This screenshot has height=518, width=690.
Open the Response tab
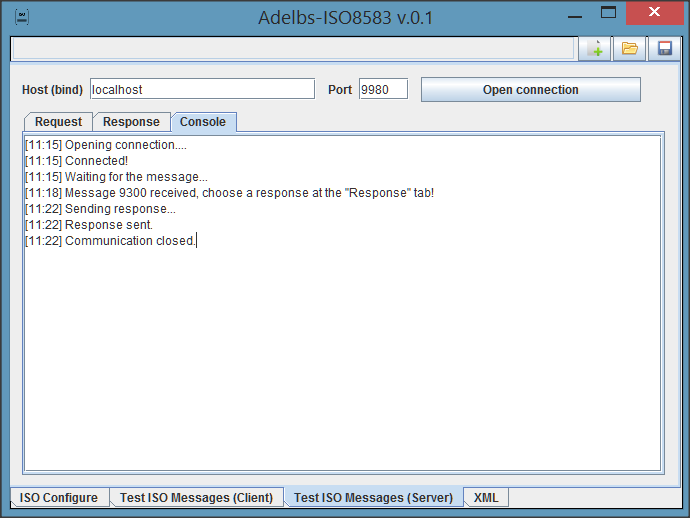point(131,122)
